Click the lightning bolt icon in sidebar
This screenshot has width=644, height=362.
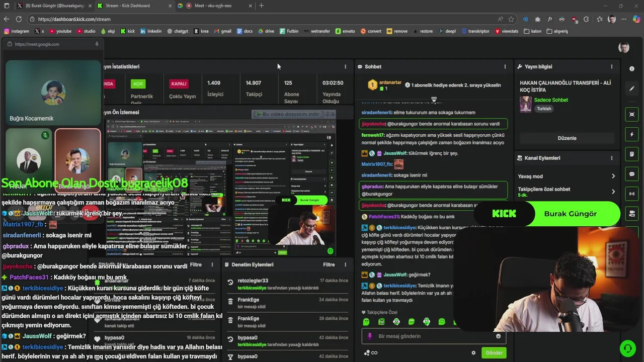pyautogui.click(x=632, y=134)
